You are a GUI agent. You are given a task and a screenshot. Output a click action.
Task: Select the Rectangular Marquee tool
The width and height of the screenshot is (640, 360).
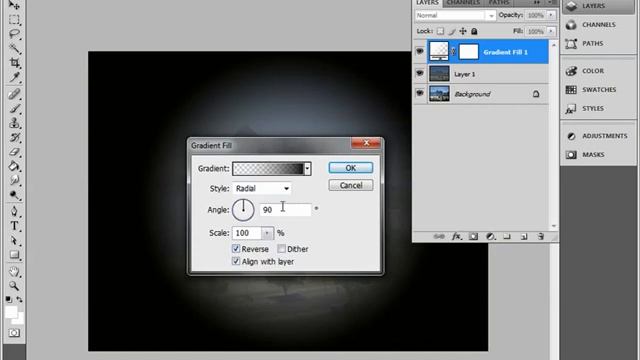point(14,20)
